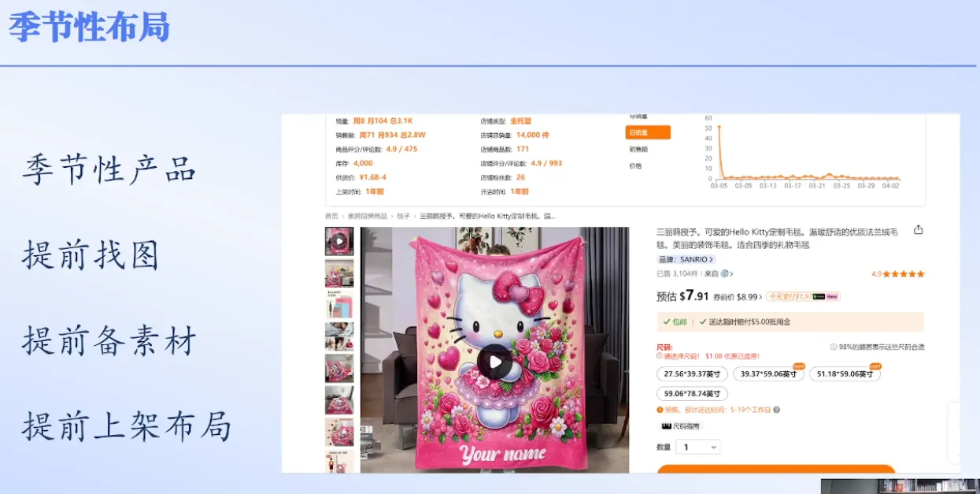
Task: Click the 来自 store globe icon
Action: pyautogui.click(x=723, y=273)
